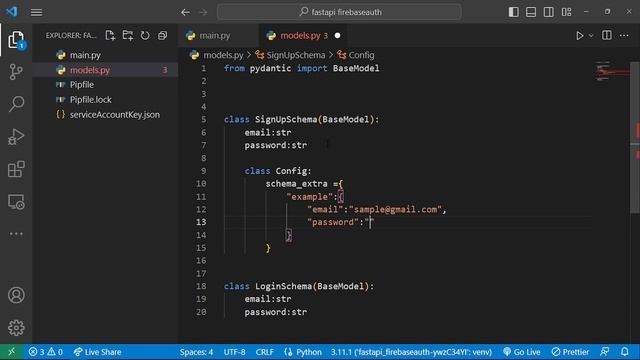This screenshot has width=640, height=360.
Task: Open the Manage gear menu
Action: pos(16,328)
